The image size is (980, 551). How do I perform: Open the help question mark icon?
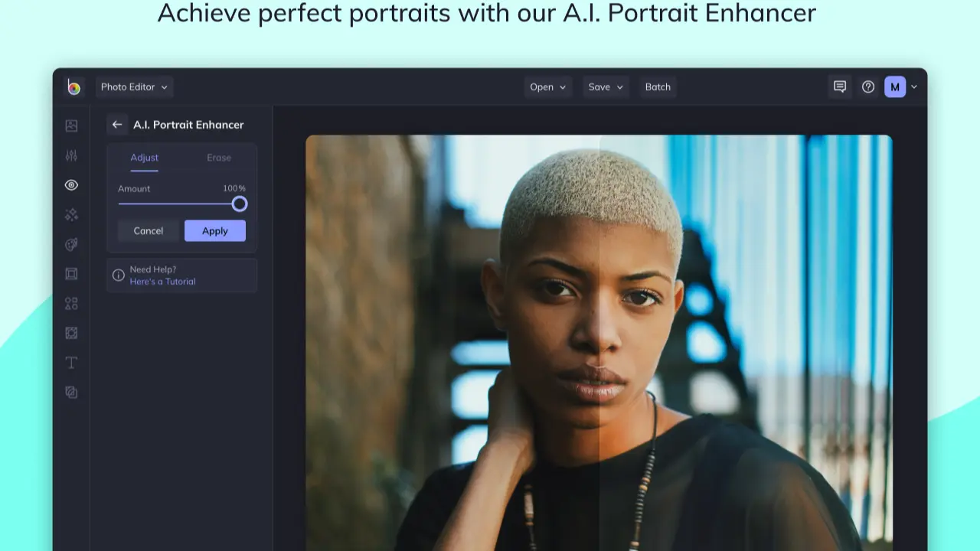click(x=868, y=87)
